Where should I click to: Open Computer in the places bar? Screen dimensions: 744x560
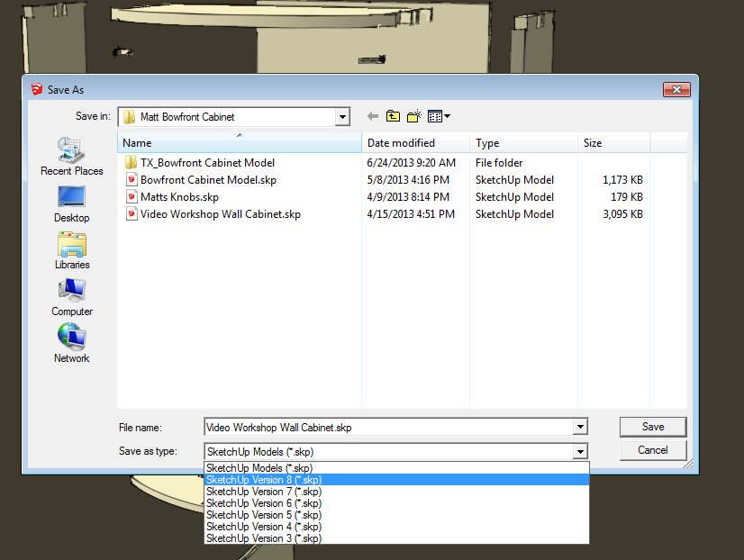pos(72,298)
